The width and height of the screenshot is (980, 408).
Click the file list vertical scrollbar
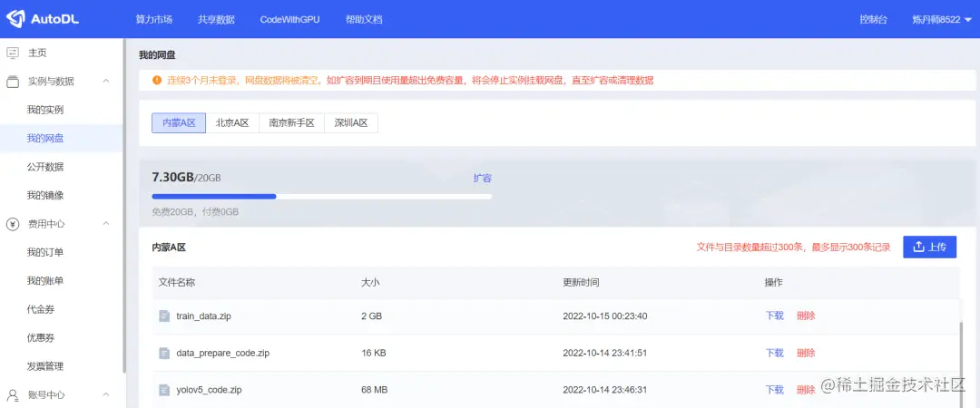(962, 363)
